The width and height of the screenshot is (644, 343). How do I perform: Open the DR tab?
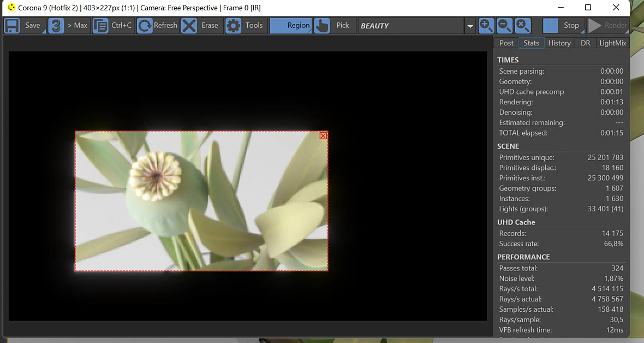point(585,43)
